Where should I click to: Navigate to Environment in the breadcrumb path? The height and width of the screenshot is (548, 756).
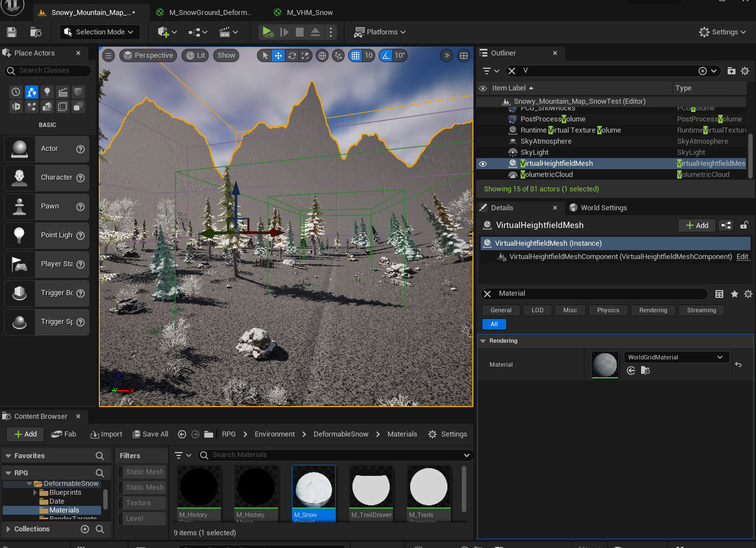pos(275,434)
